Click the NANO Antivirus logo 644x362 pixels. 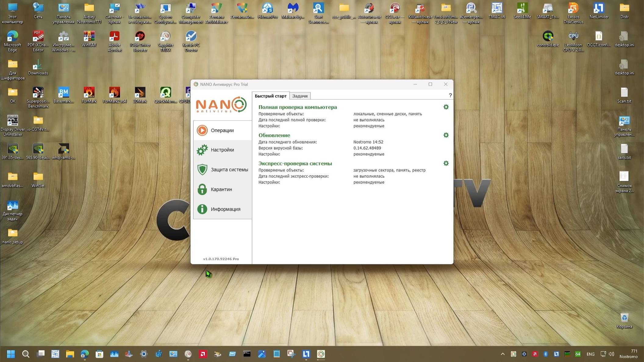(220, 105)
